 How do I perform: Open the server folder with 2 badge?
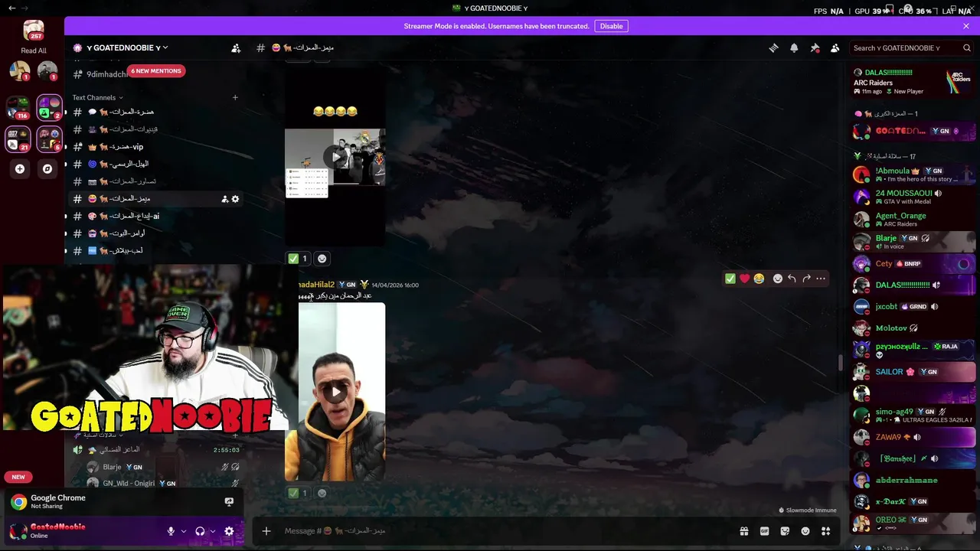[x=49, y=109]
